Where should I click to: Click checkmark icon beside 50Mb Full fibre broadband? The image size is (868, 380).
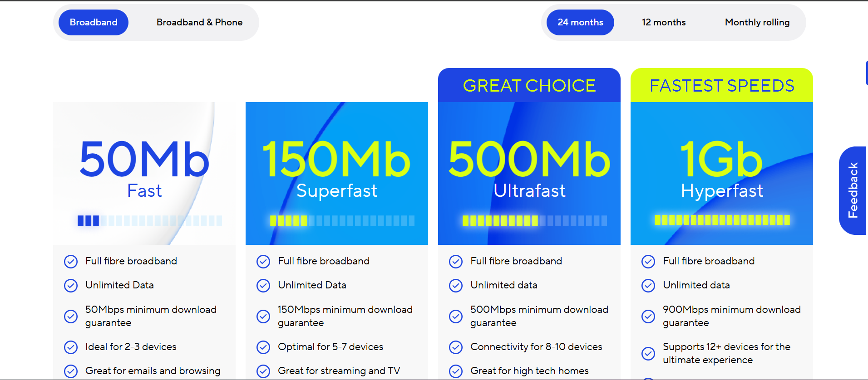[71, 262]
